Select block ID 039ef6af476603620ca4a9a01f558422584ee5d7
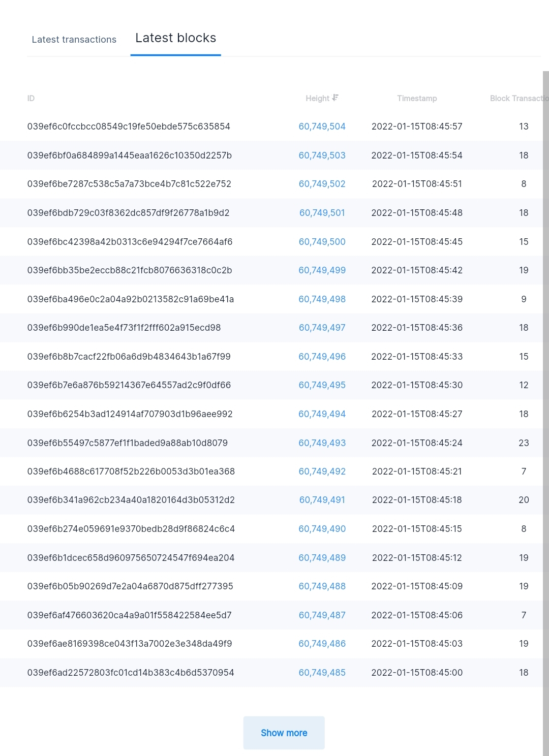The image size is (549, 756). click(x=129, y=615)
